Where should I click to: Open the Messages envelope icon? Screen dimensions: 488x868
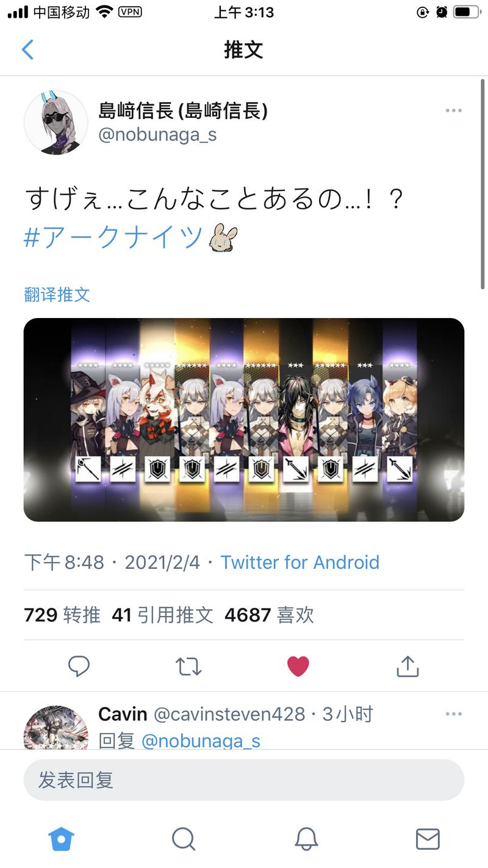click(428, 839)
